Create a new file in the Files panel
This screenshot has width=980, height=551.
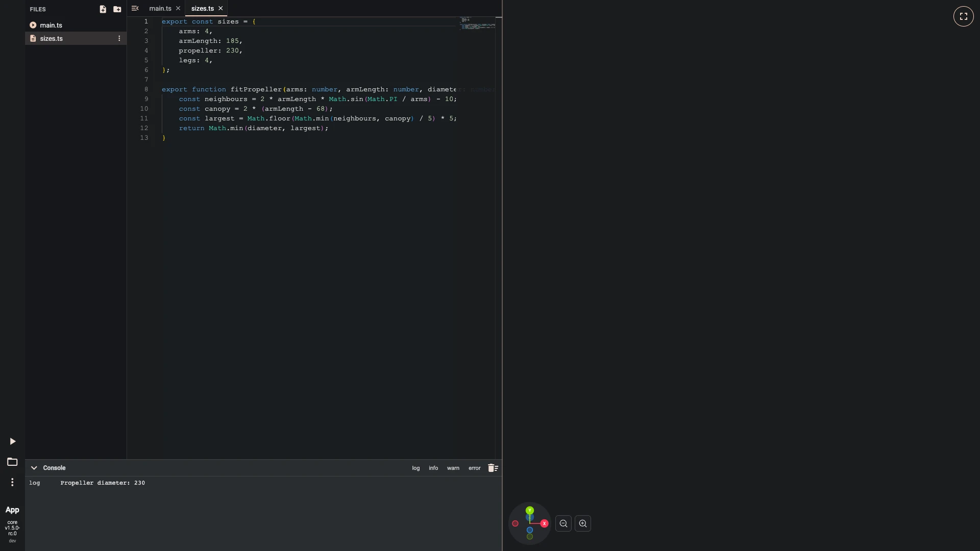point(103,9)
